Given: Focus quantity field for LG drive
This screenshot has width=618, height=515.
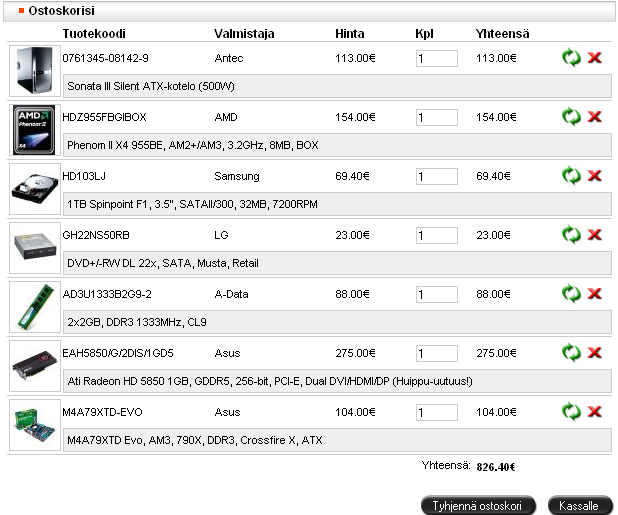Looking at the screenshot, I should 437,236.
